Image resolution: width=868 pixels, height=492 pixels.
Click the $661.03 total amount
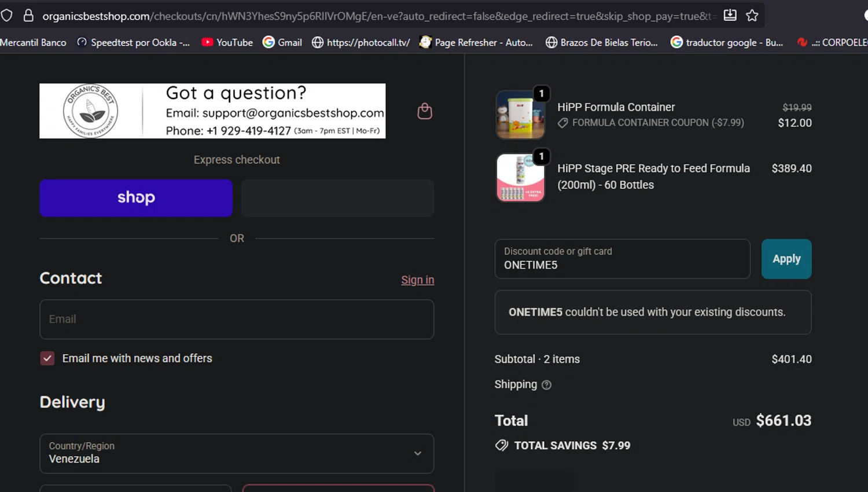click(784, 420)
